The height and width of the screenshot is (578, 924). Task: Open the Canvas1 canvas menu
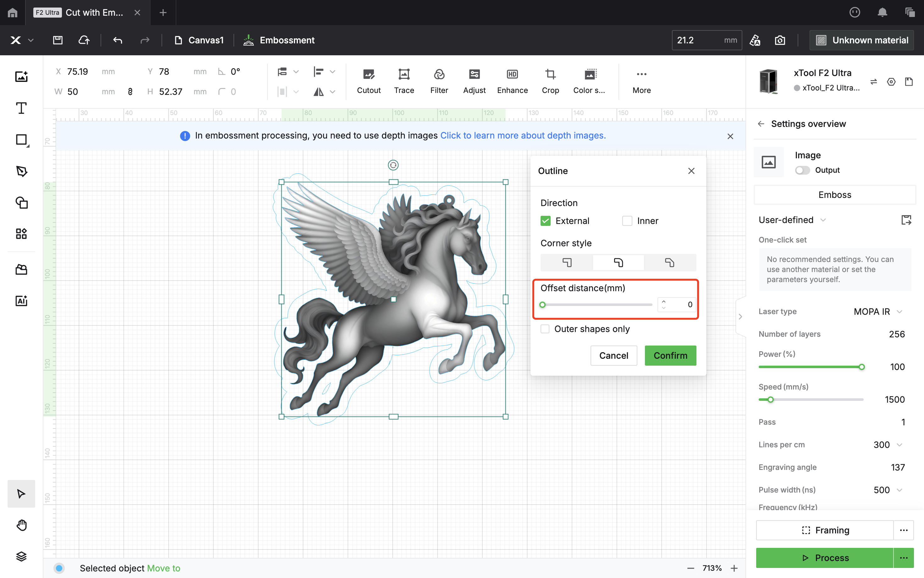click(x=199, y=40)
